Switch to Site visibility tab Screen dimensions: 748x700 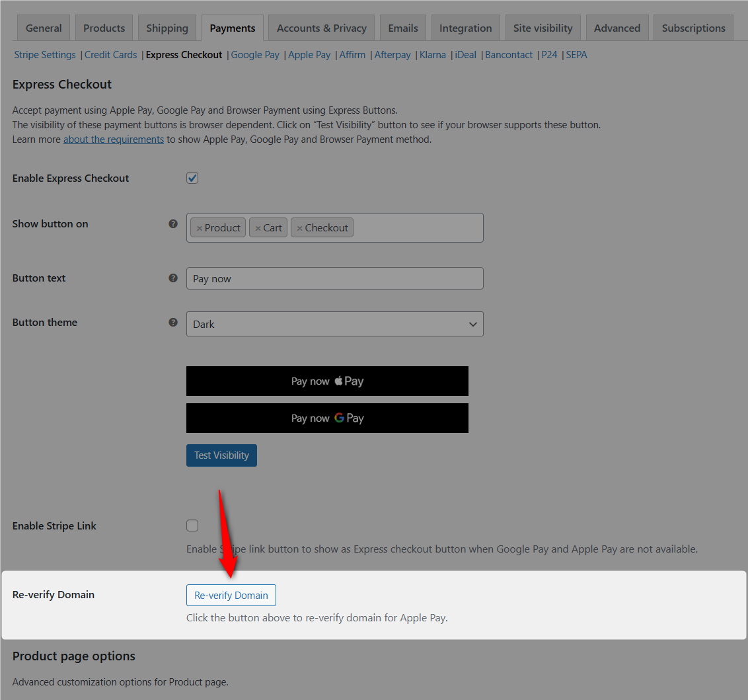(x=543, y=28)
